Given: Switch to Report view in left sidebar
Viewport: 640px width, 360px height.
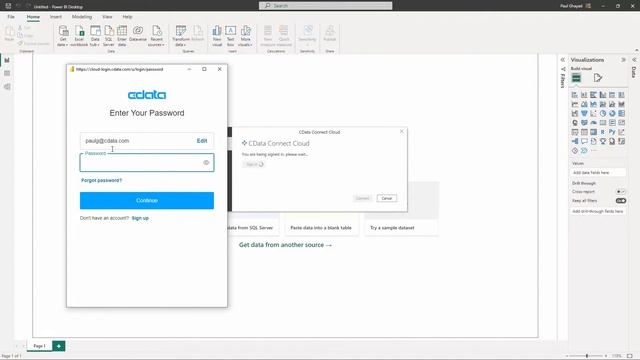Looking at the screenshot, I should pyautogui.click(x=7, y=60).
